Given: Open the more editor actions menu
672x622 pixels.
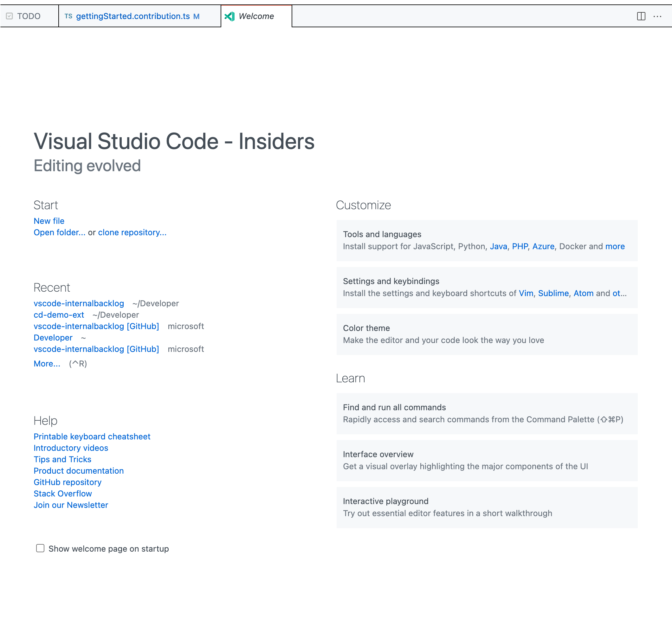Looking at the screenshot, I should point(657,16).
